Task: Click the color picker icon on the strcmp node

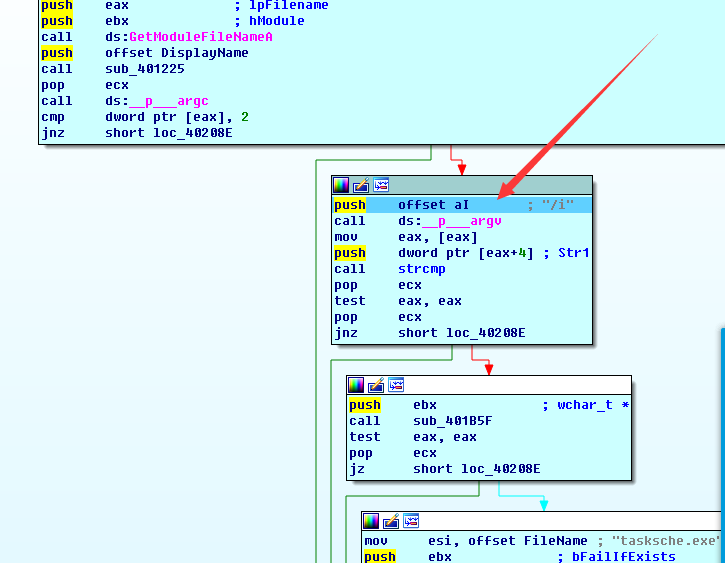Action: (341, 185)
